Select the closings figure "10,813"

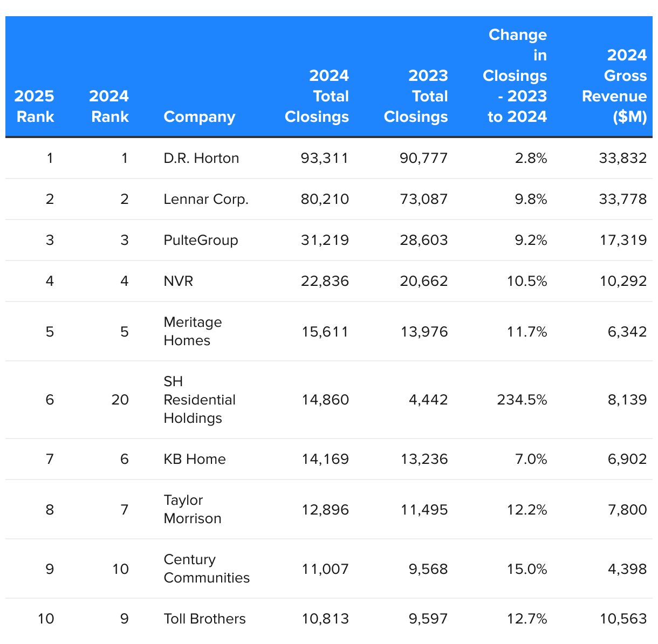point(325,619)
